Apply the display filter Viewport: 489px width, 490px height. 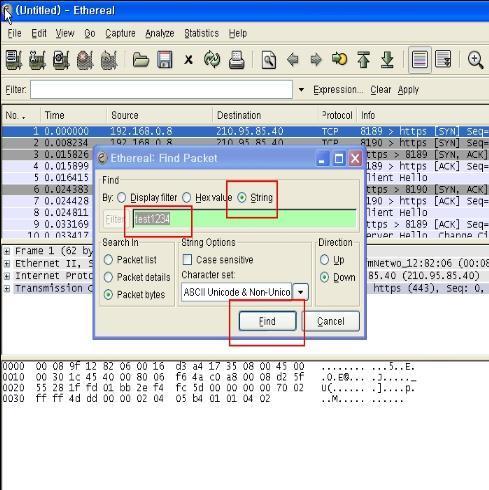point(408,90)
